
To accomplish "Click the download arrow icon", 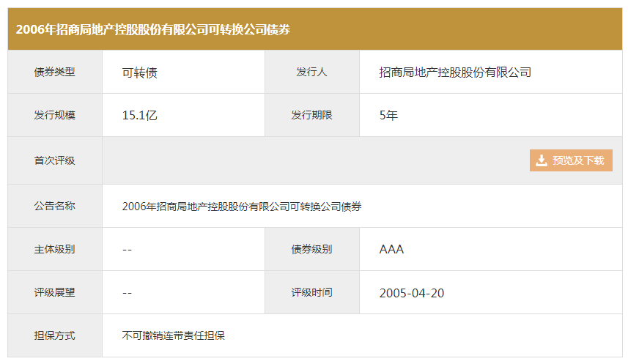I will [542, 160].
